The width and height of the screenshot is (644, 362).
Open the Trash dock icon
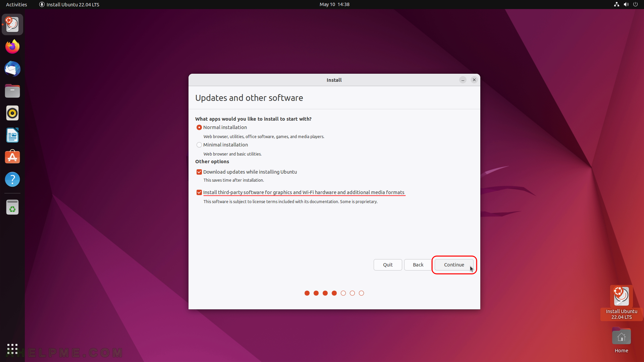point(12,207)
